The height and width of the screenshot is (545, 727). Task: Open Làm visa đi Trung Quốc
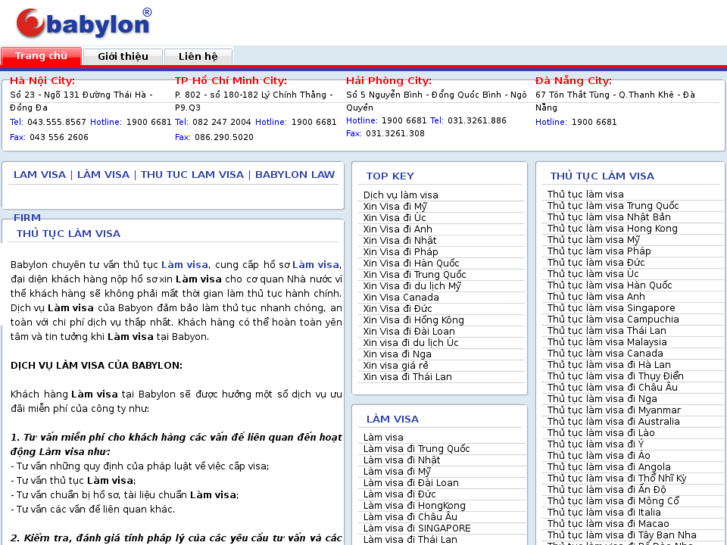pyautogui.click(x=416, y=449)
